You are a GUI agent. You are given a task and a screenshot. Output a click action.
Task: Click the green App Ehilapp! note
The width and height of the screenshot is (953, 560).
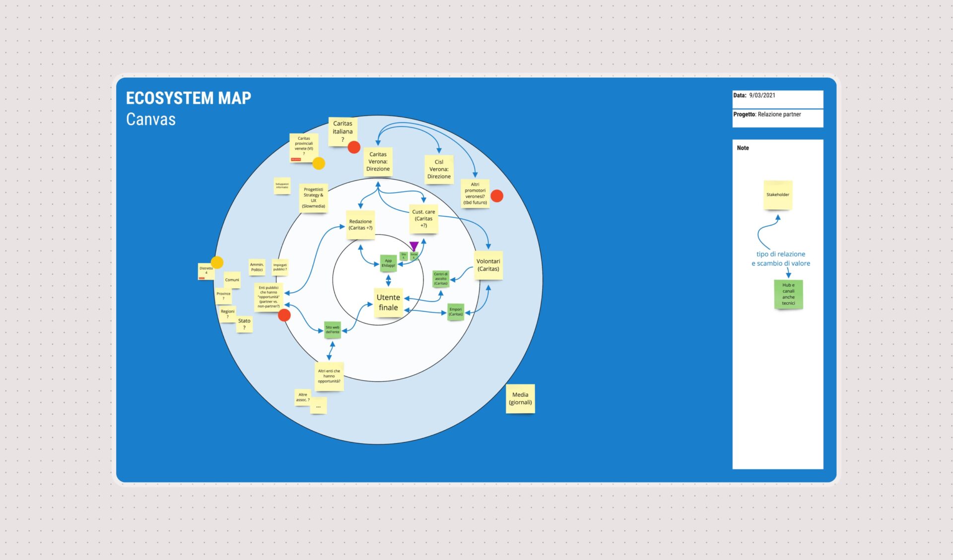pyautogui.click(x=388, y=263)
